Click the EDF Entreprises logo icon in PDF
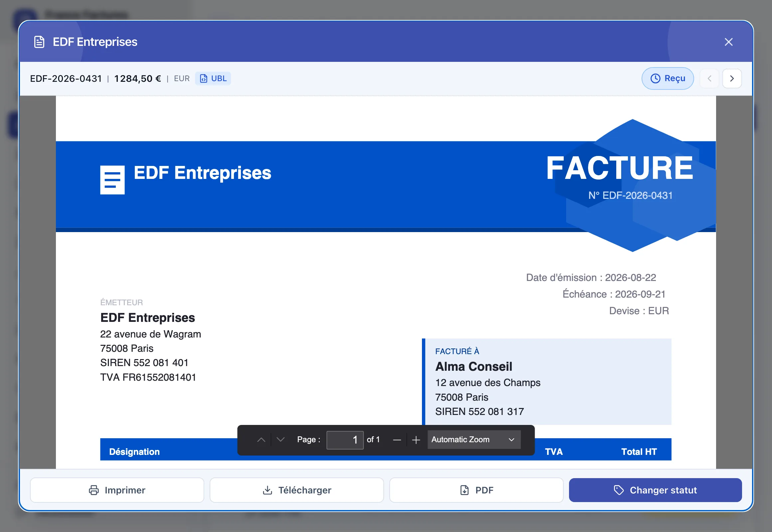Viewport: 772px width, 532px height. 112,180
